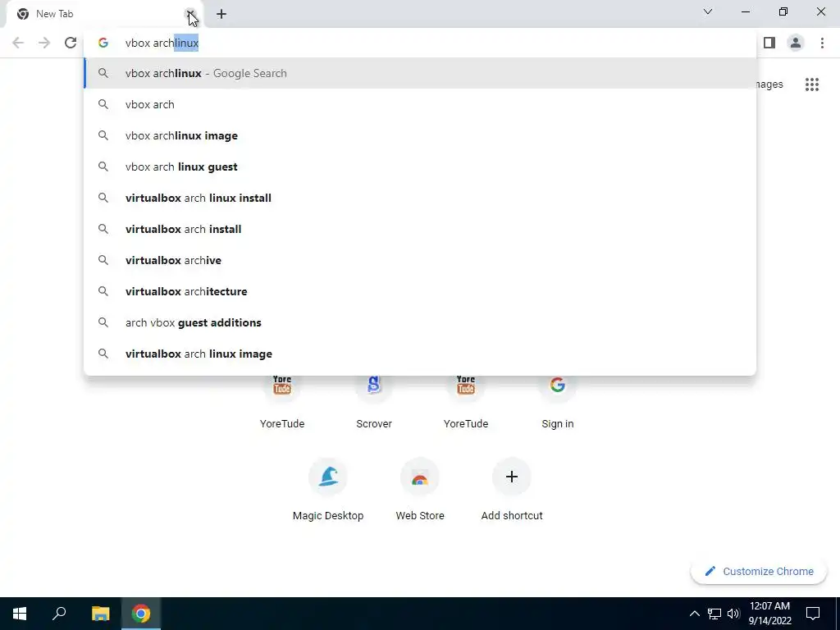Show hidden system tray icons
This screenshot has height=630, width=840.
[x=694, y=614]
